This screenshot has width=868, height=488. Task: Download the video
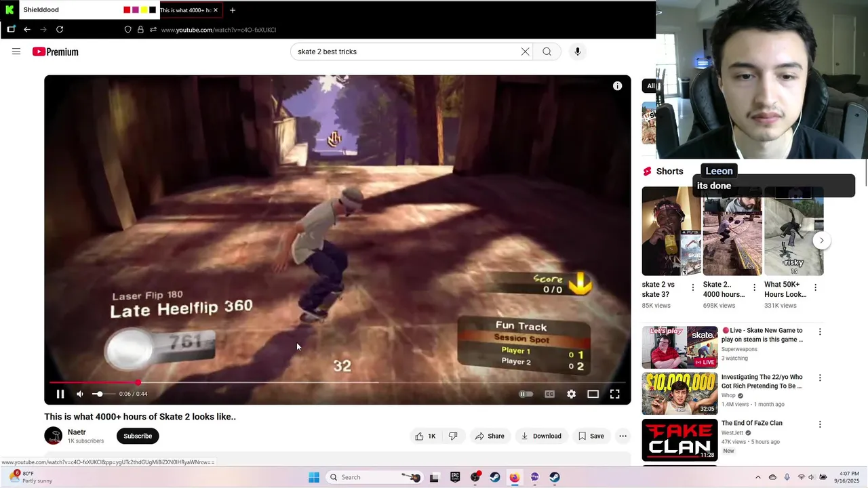pyautogui.click(x=540, y=436)
